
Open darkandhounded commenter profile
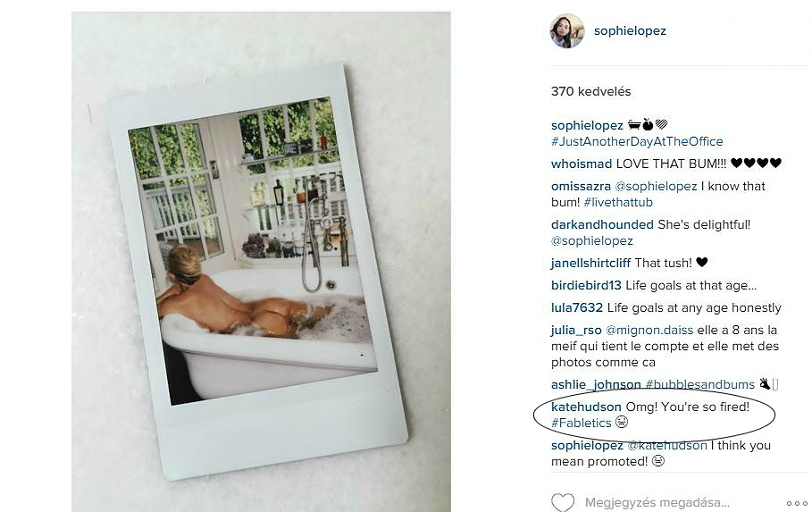point(602,224)
